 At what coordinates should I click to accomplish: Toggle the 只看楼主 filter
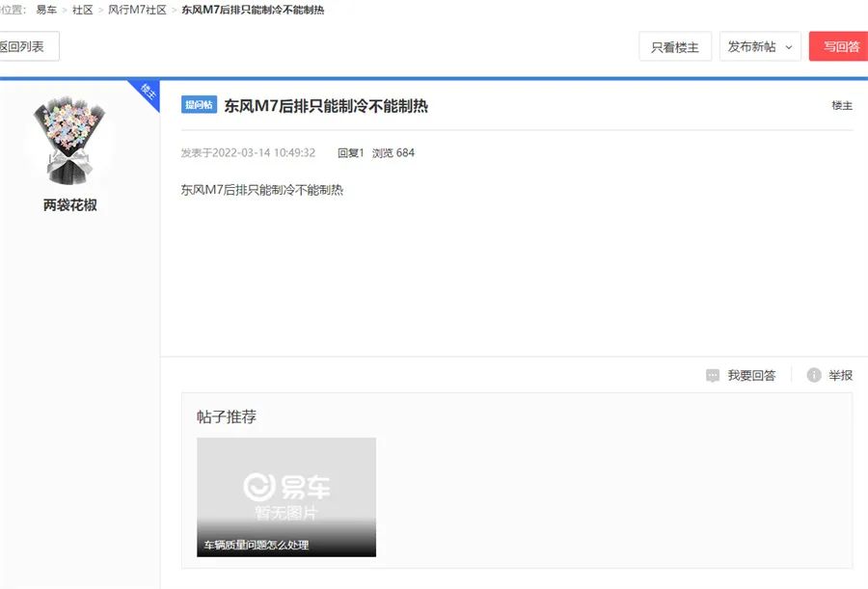[x=675, y=46]
